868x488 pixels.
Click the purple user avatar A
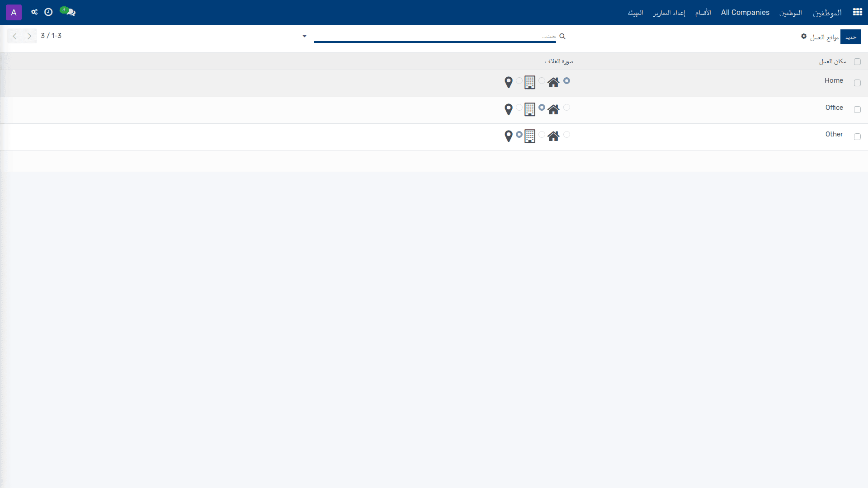(14, 12)
